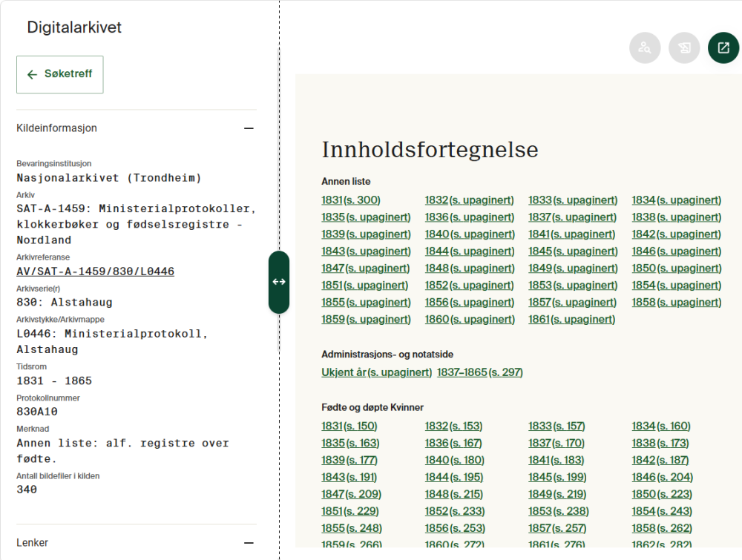Open Fødte og døpte 1831 (s. 150)

[349, 426]
